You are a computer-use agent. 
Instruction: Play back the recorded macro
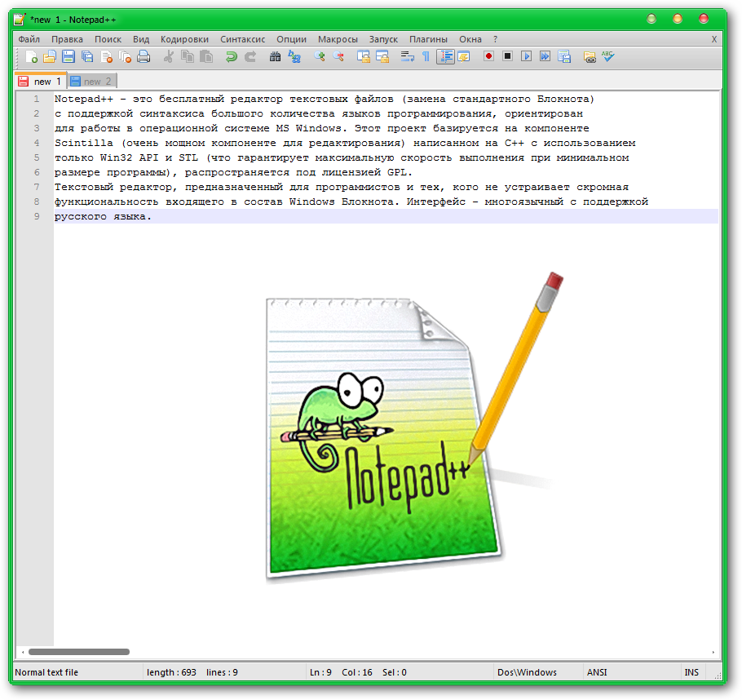tap(526, 56)
